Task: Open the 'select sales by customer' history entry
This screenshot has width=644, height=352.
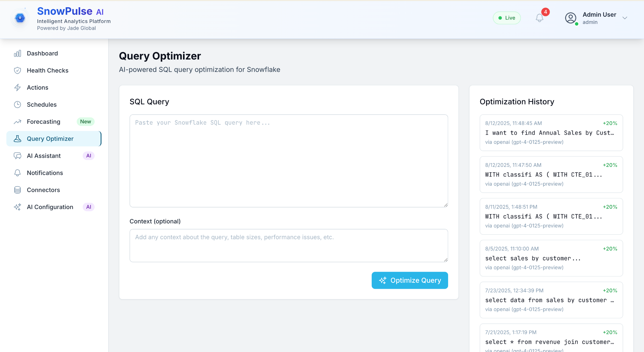Action: coord(551,258)
